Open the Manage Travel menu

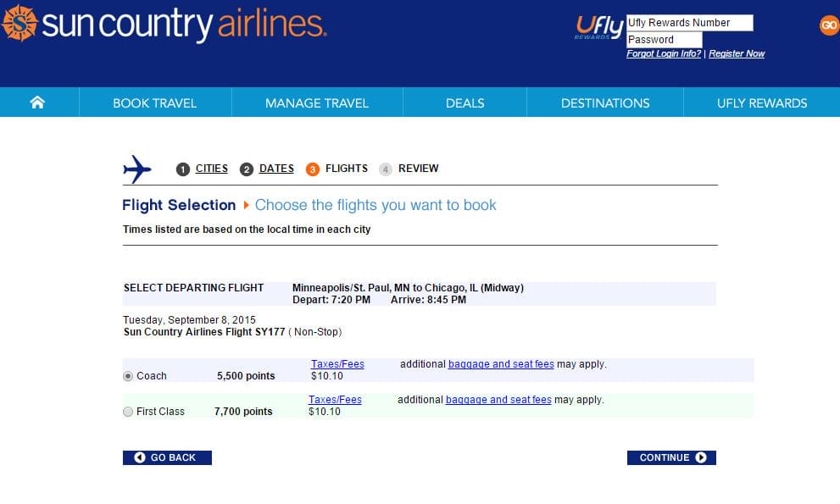[x=317, y=102]
